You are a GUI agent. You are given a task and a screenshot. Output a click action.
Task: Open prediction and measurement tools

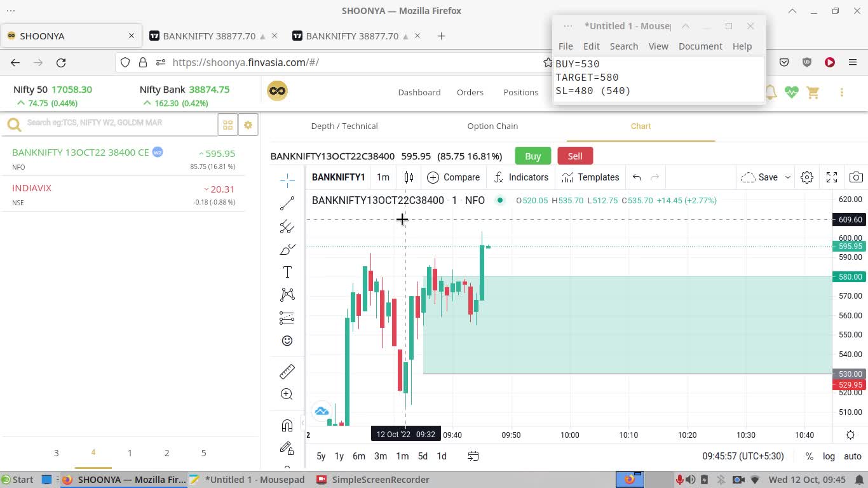click(287, 318)
